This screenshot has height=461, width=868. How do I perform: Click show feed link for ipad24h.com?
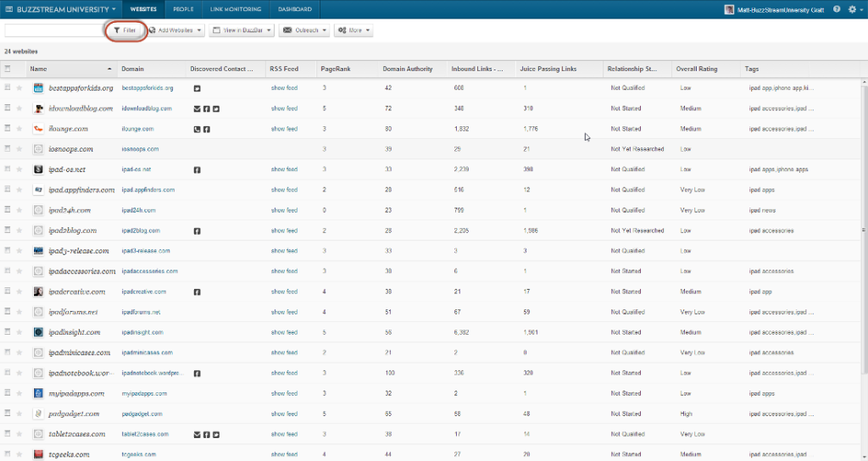pos(284,210)
